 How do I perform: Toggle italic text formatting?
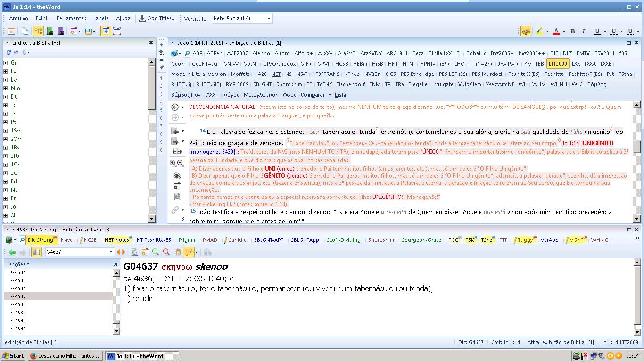[583, 31]
